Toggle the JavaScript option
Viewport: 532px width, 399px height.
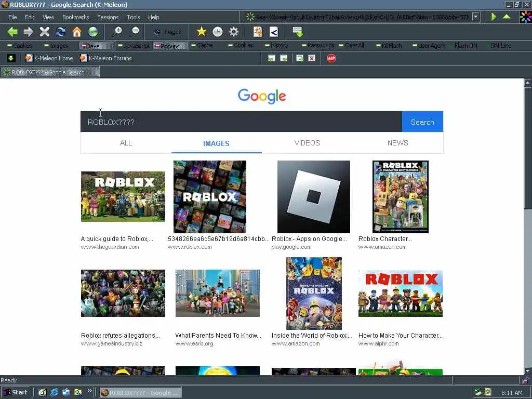pyautogui.click(x=134, y=46)
